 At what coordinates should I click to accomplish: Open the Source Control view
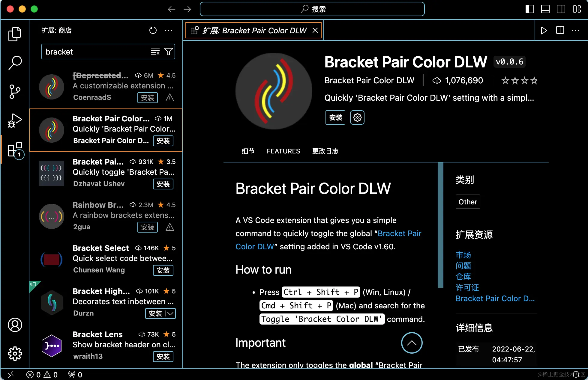15,91
